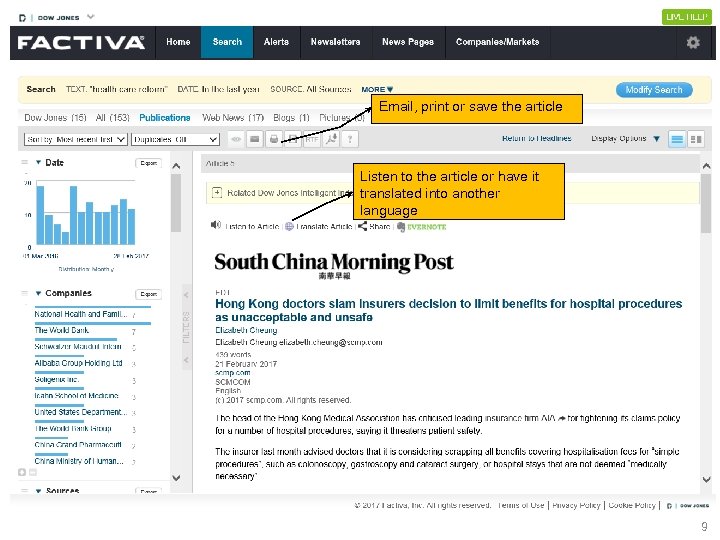
Task: Collapse the Date filter section
Action: tap(39, 162)
